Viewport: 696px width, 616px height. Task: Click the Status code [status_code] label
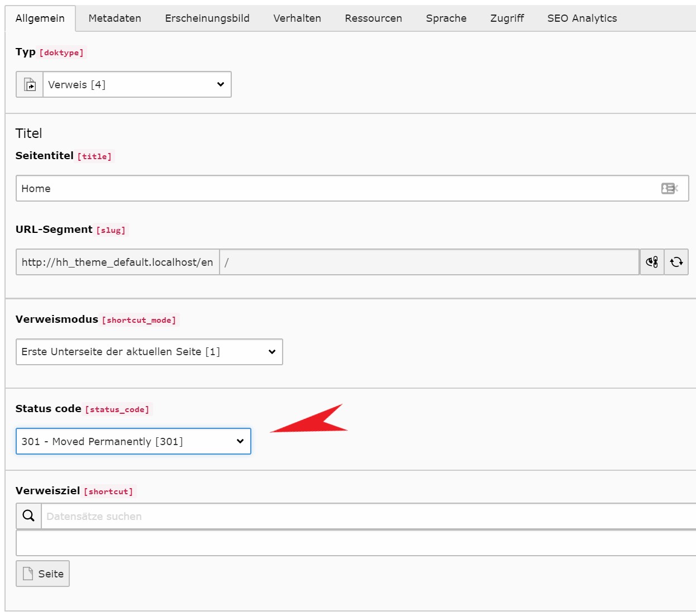click(83, 409)
